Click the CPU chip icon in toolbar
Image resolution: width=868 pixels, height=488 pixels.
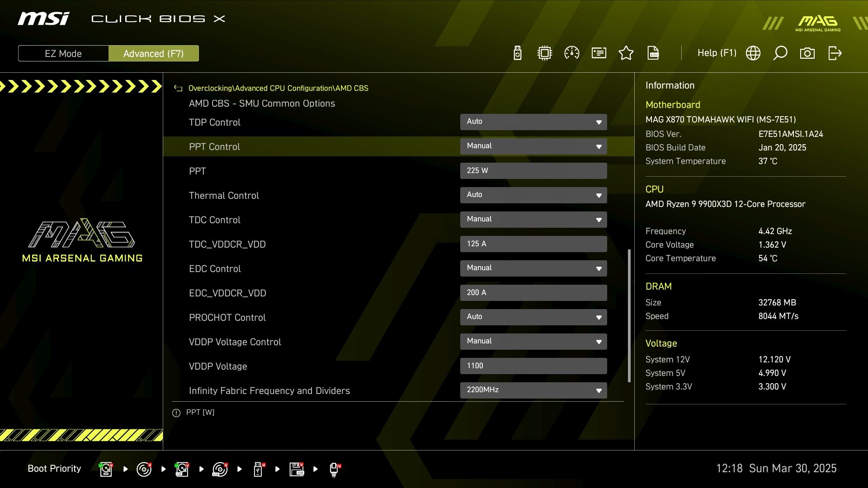coord(545,53)
